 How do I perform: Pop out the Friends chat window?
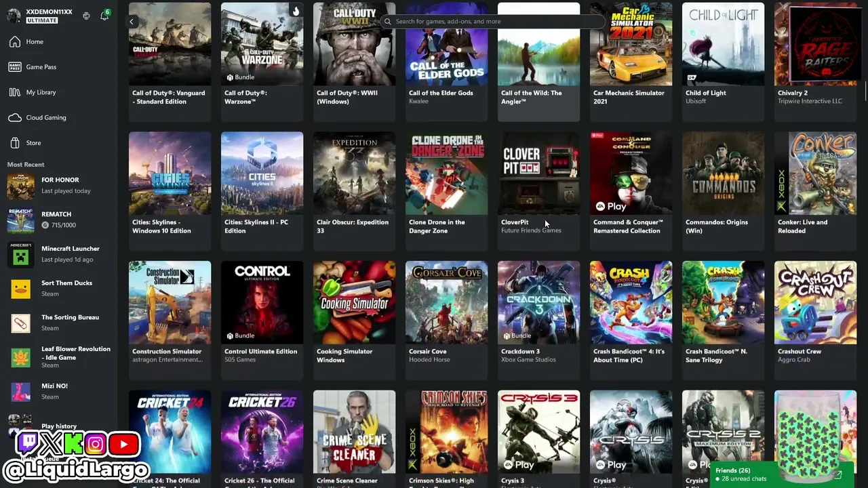pos(838,475)
